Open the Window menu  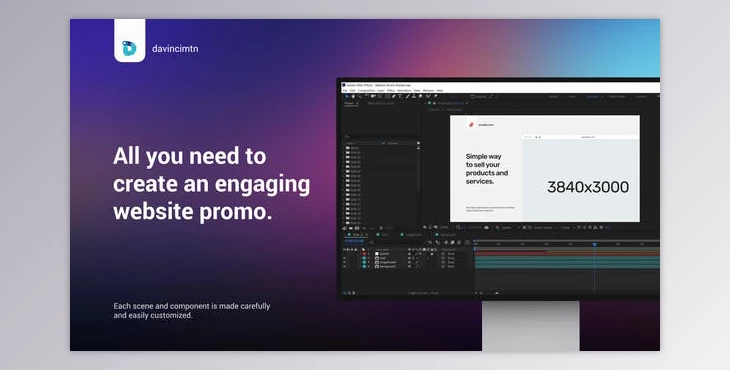pyautogui.click(x=428, y=90)
